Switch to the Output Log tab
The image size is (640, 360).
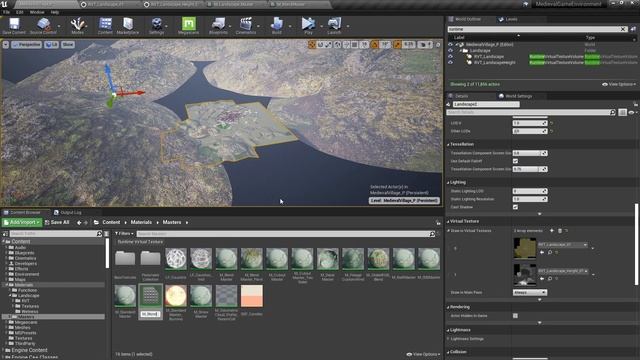tap(68, 212)
